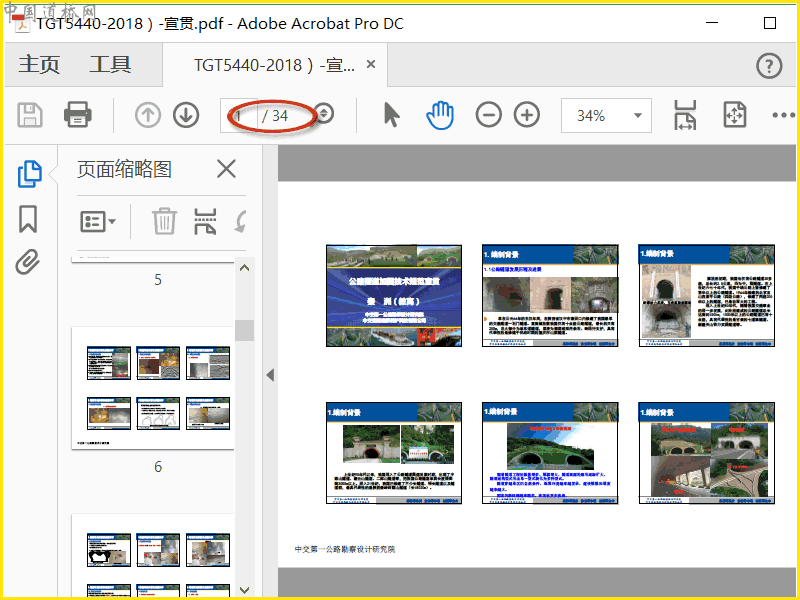Open the 主页 tab
800x600 pixels.
coord(39,65)
